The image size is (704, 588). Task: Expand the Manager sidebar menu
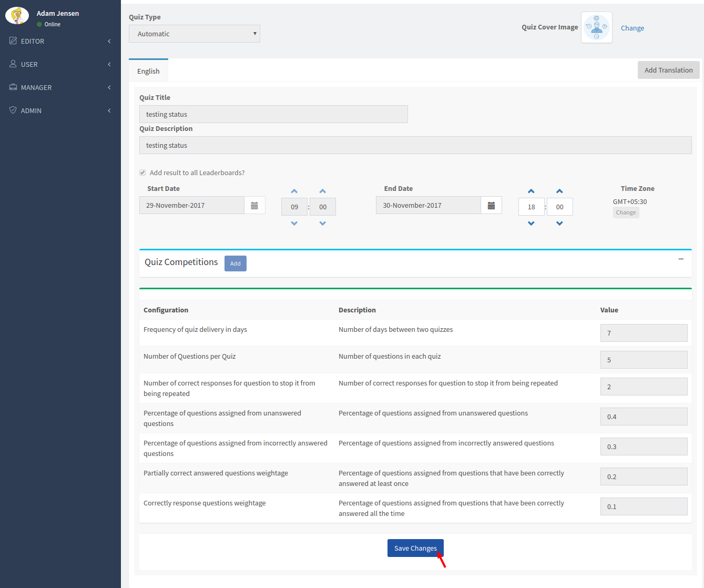point(60,87)
